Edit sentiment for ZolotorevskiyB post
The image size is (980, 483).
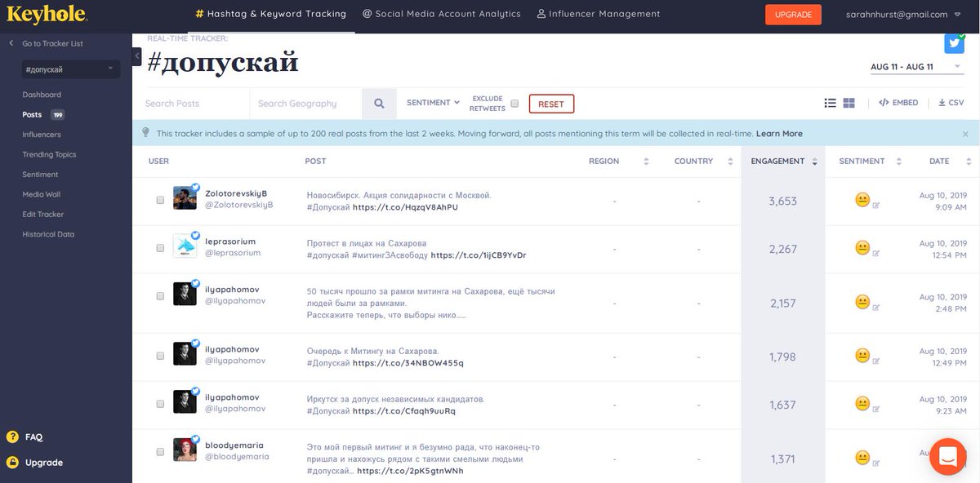coord(876,206)
